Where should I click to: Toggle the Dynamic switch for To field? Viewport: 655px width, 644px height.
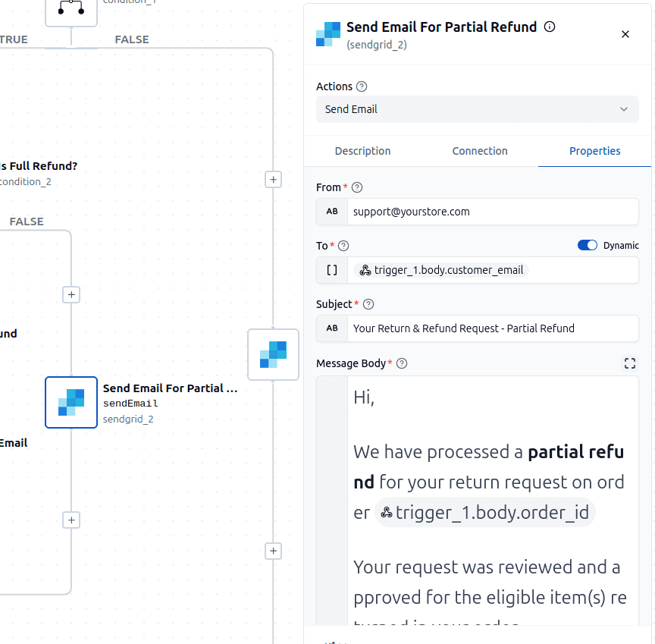click(587, 245)
